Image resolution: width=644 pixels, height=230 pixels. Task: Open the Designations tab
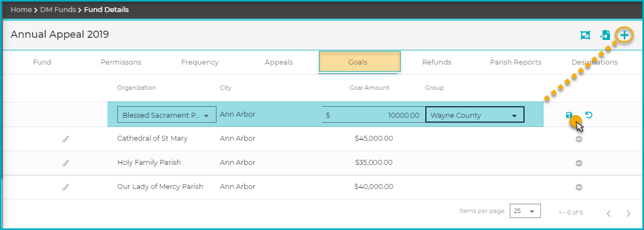594,62
